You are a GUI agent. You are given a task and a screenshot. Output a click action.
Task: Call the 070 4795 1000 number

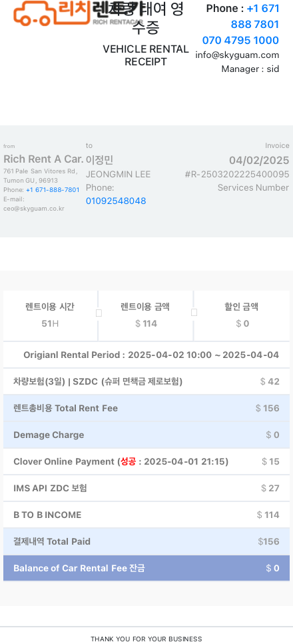240,40
